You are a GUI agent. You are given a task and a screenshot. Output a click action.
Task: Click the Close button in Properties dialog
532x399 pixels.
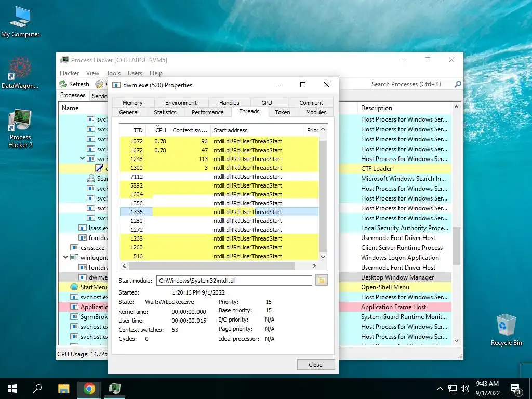pyautogui.click(x=316, y=365)
